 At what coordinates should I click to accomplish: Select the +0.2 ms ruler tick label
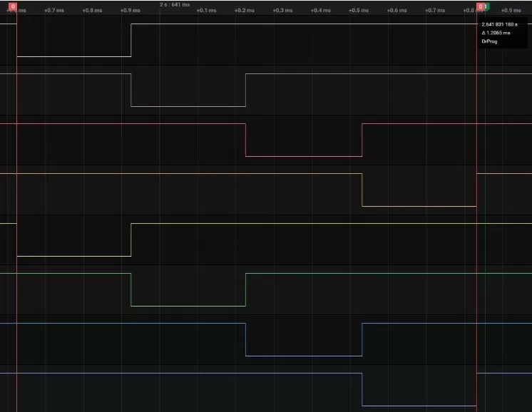click(x=244, y=11)
